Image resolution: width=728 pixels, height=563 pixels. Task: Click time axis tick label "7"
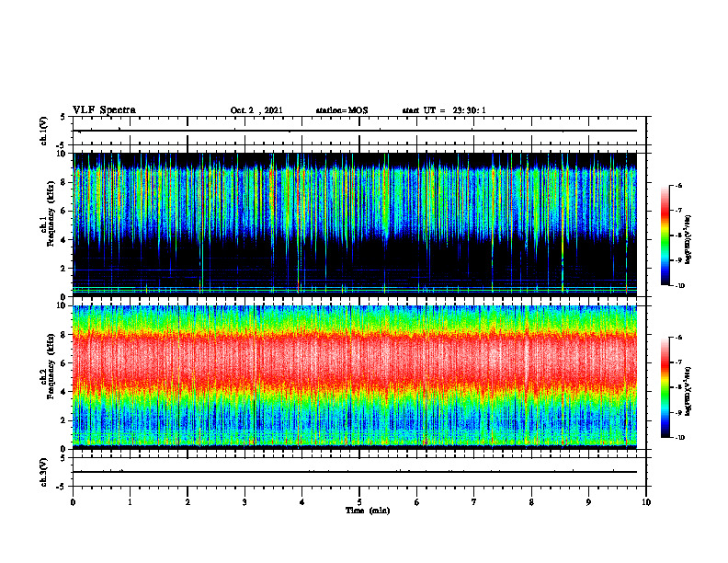(x=474, y=502)
